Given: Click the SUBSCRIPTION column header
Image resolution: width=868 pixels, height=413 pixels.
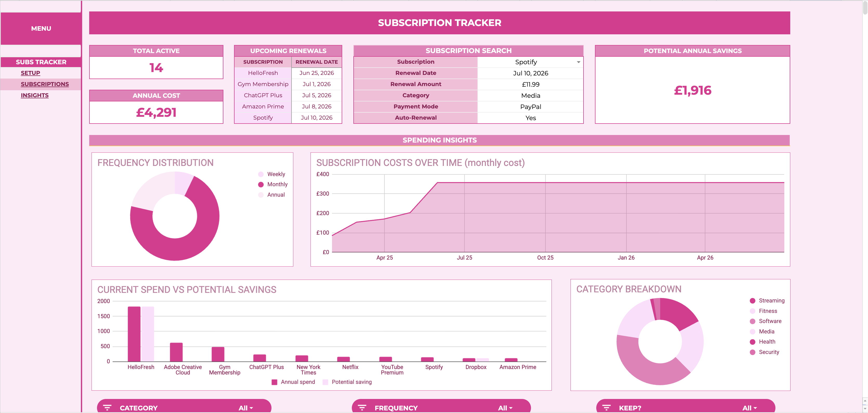Looking at the screenshot, I should coord(263,62).
